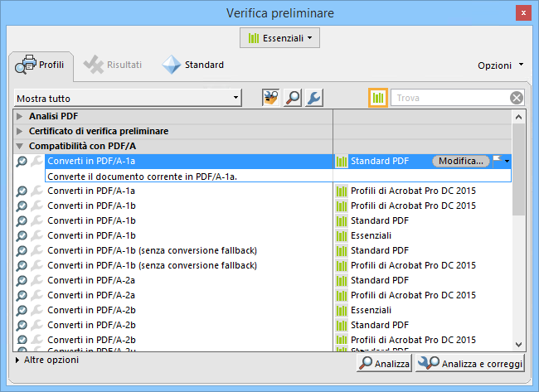The height and width of the screenshot is (392, 539).
Task: Click the wrench icon beside the selected Converti in PDF/A-1a
Action: [x=36, y=161]
